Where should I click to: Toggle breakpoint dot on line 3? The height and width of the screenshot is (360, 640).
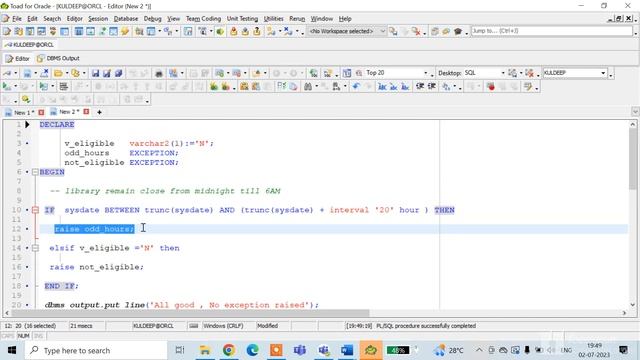[27, 143]
